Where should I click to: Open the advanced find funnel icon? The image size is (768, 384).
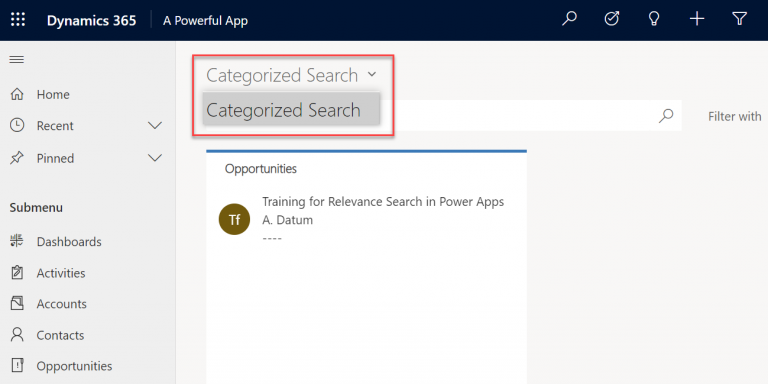pos(739,20)
